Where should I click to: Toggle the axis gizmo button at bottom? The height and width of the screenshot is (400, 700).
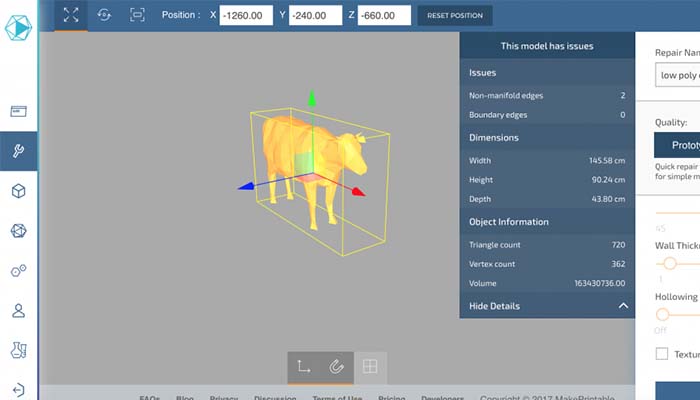click(304, 366)
